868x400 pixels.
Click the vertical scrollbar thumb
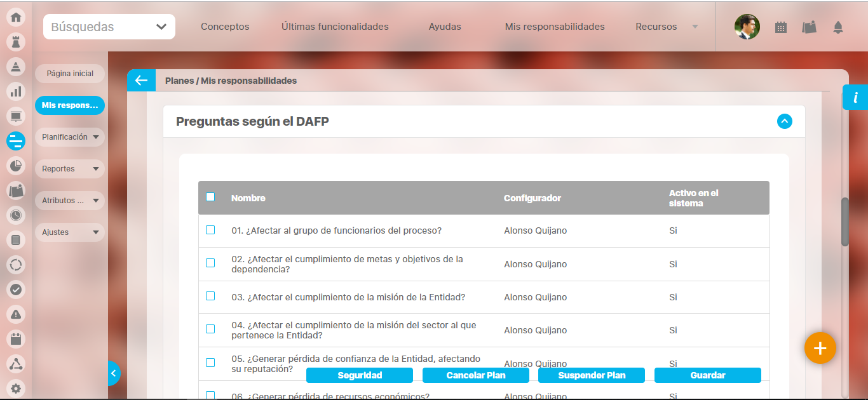click(x=844, y=222)
